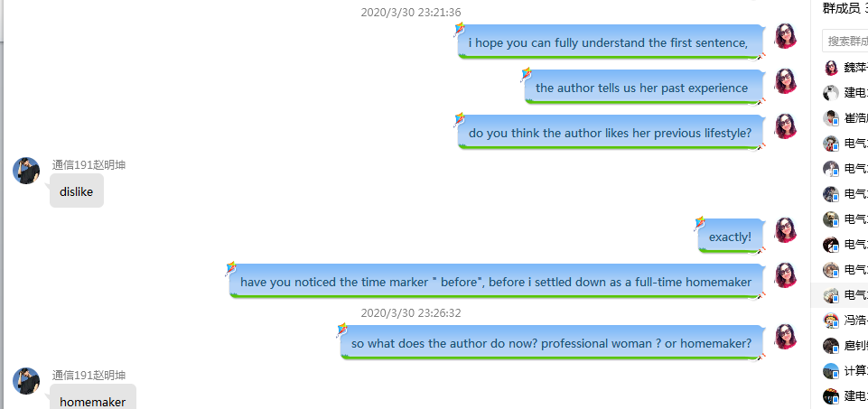Click avatar of member starting with 计算
The width and height of the screenshot is (868, 409).
[x=831, y=371]
